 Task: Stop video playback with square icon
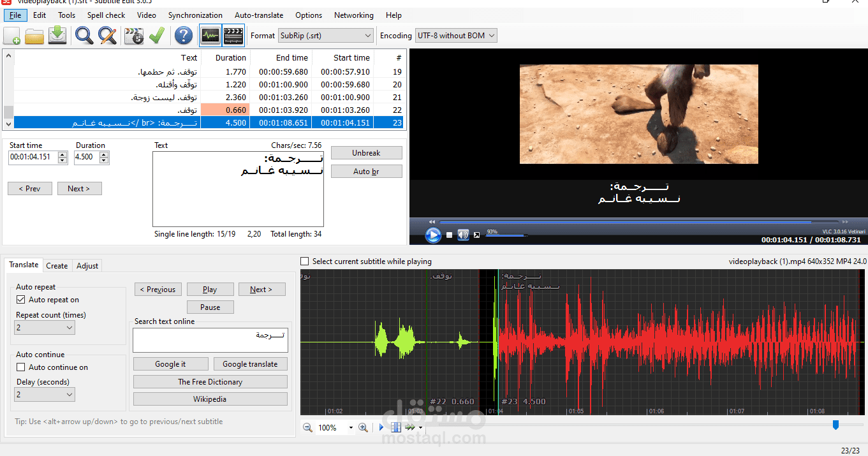tap(449, 235)
